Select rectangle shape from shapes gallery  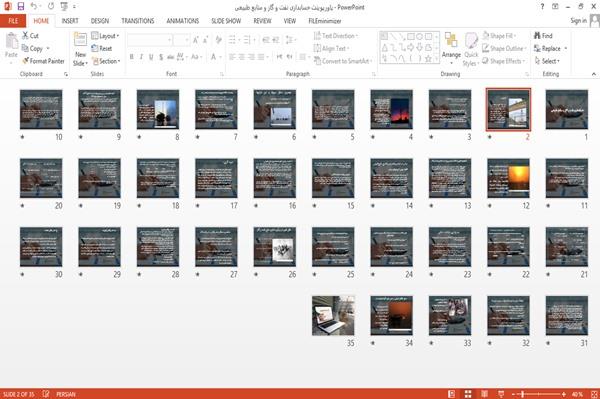411,37
